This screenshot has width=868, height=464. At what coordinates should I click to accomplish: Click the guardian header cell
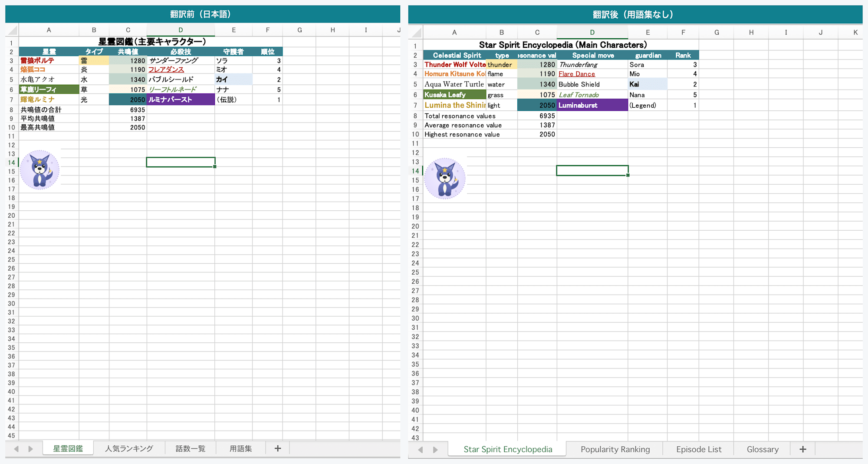click(x=648, y=55)
